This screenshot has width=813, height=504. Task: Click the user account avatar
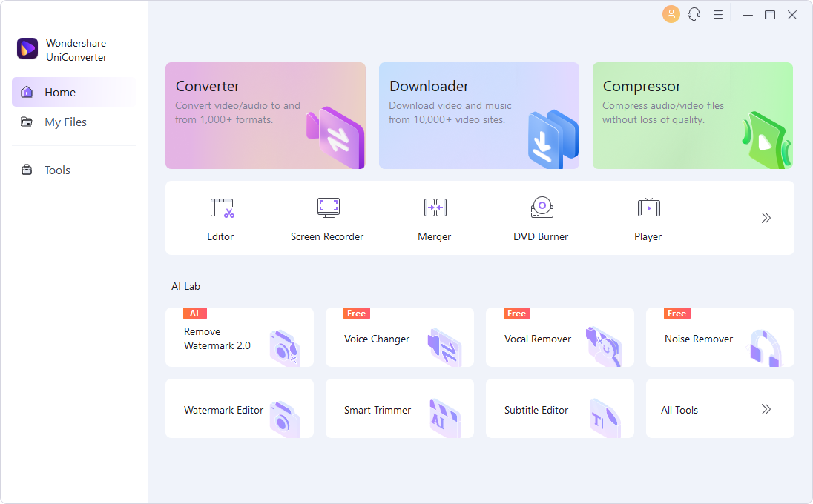pyautogui.click(x=671, y=14)
